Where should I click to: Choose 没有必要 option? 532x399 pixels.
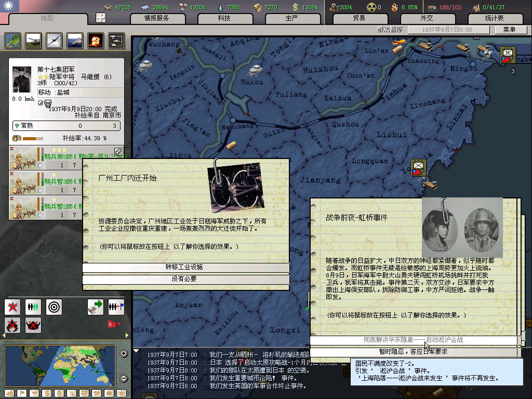pyautogui.click(x=186, y=279)
